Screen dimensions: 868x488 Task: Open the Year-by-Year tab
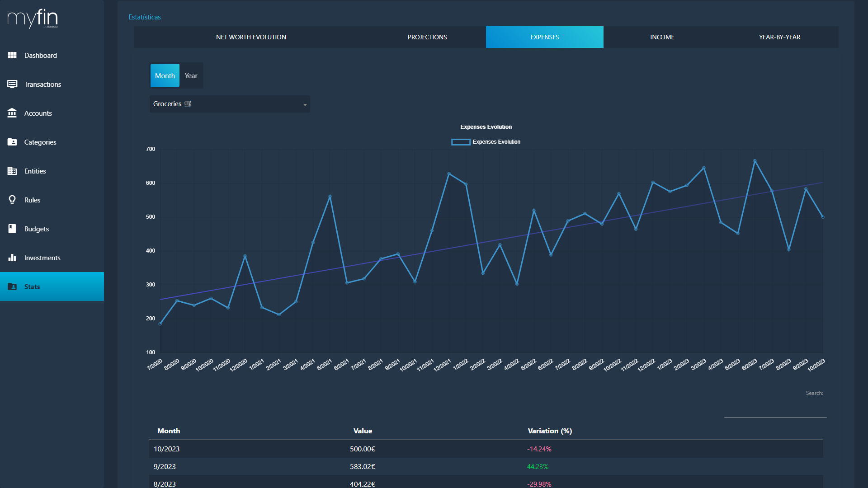780,37
